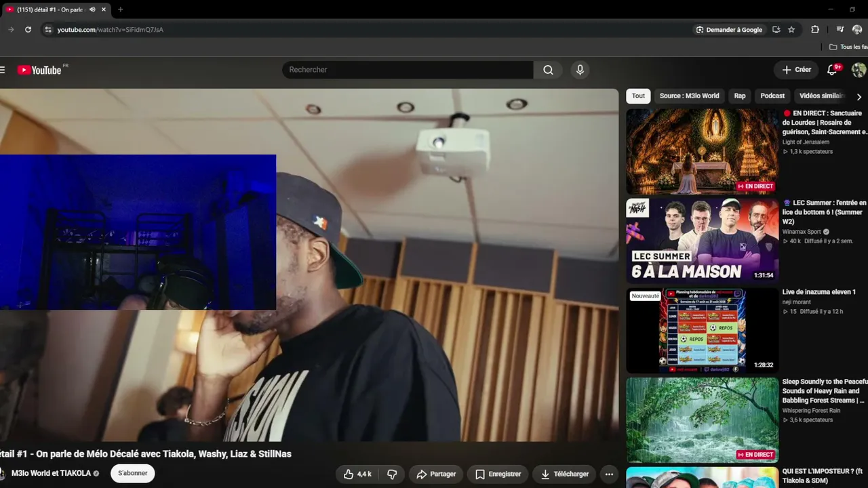Open the M3lo World et TIAKOLA channel name
The width and height of the screenshot is (868, 488).
(51, 473)
